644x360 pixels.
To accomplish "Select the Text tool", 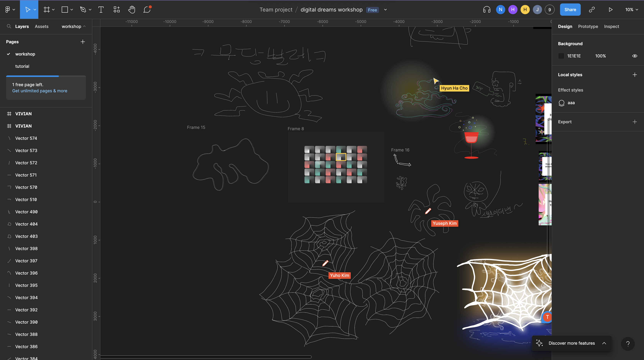I will coord(101,10).
